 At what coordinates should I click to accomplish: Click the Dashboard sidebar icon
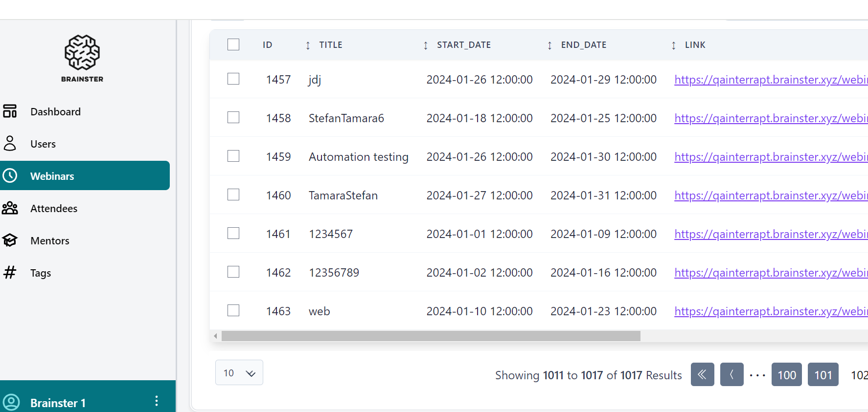[x=10, y=111]
